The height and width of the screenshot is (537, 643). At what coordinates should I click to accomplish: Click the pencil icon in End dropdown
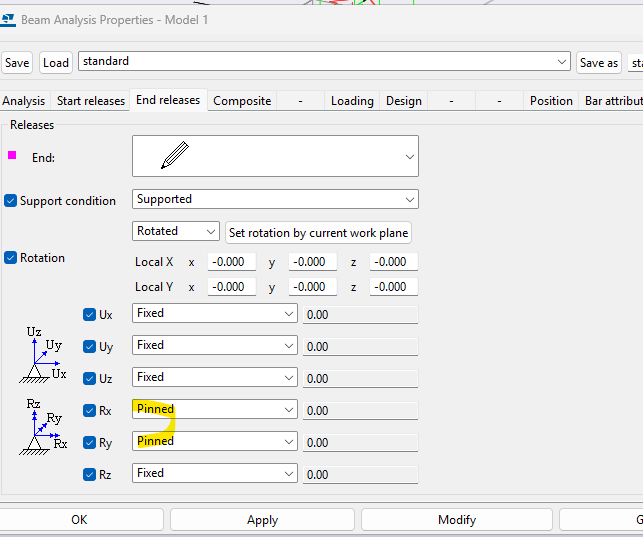tap(175, 156)
